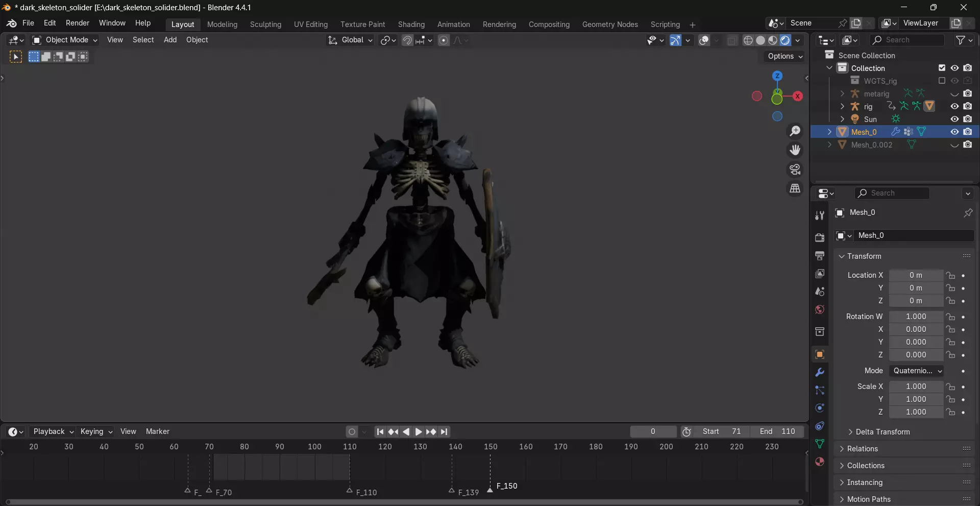Toggle visibility eye for Mesh_0
This screenshot has width=980, height=506.
[954, 132]
